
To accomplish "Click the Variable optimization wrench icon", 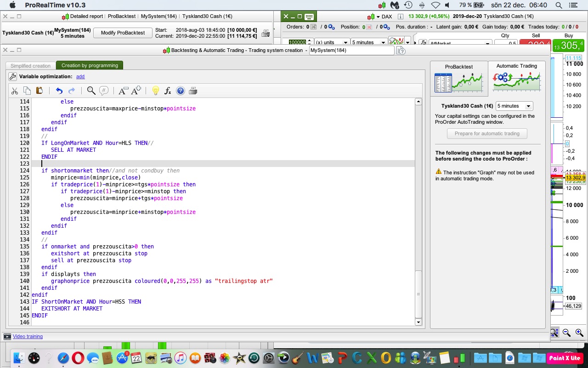I will [x=13, y=77].
